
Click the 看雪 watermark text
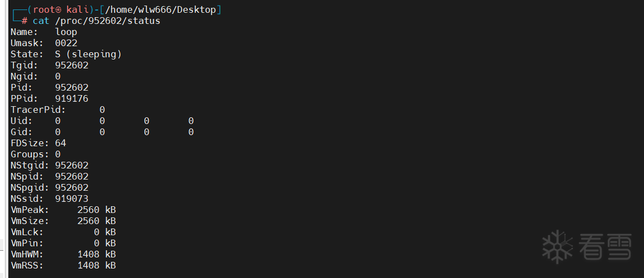click(x=605, y=247)
